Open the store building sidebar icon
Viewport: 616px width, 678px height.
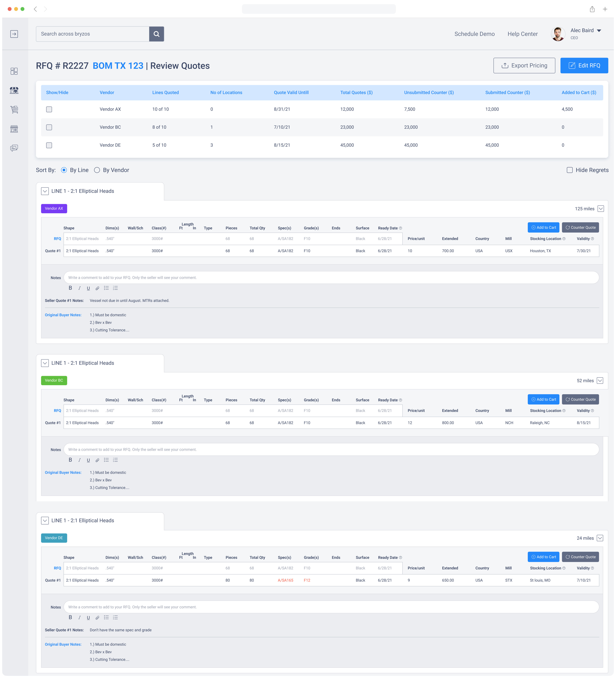14,129
